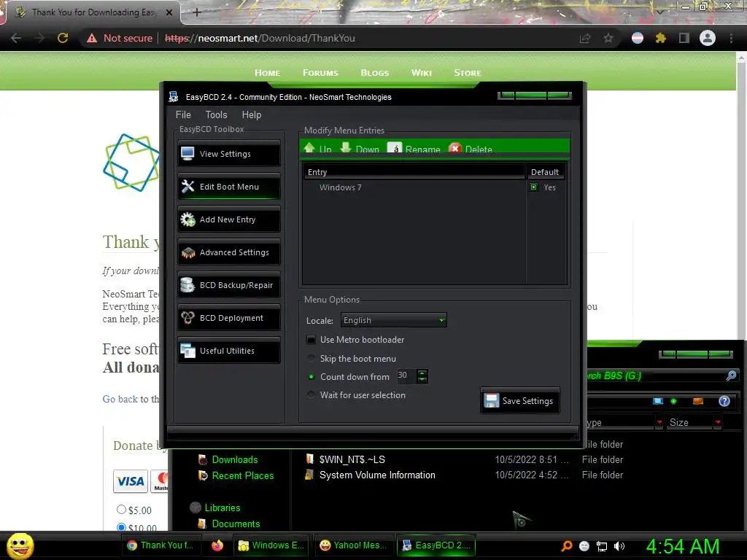Open a new browser tab

[x=197, y=13]
